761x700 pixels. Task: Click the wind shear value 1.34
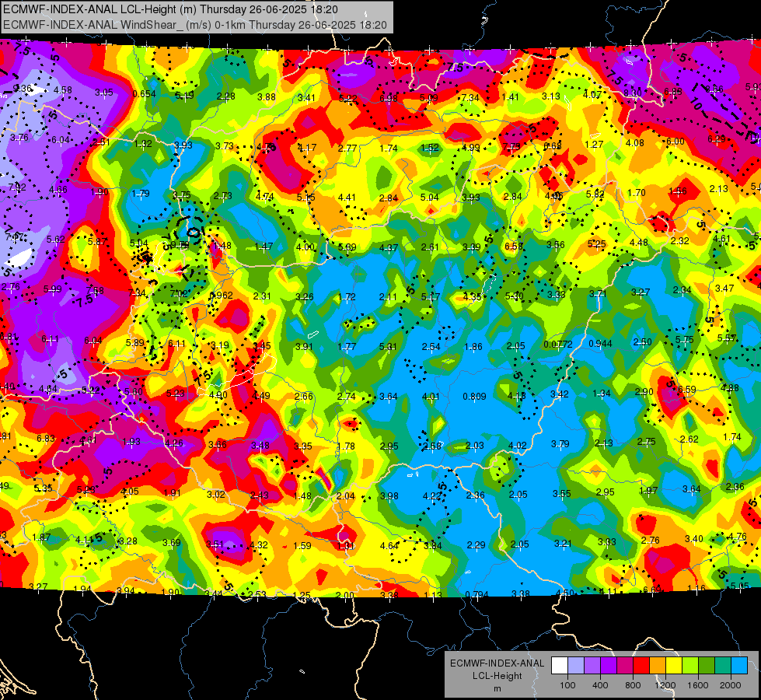coord(602,393)
